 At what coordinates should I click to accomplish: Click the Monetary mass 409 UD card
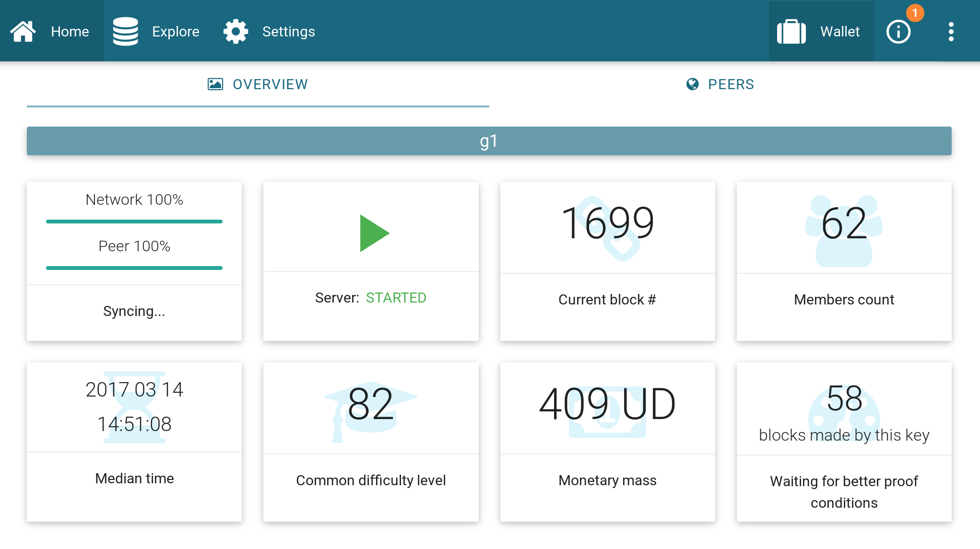(x=607, y=442)
